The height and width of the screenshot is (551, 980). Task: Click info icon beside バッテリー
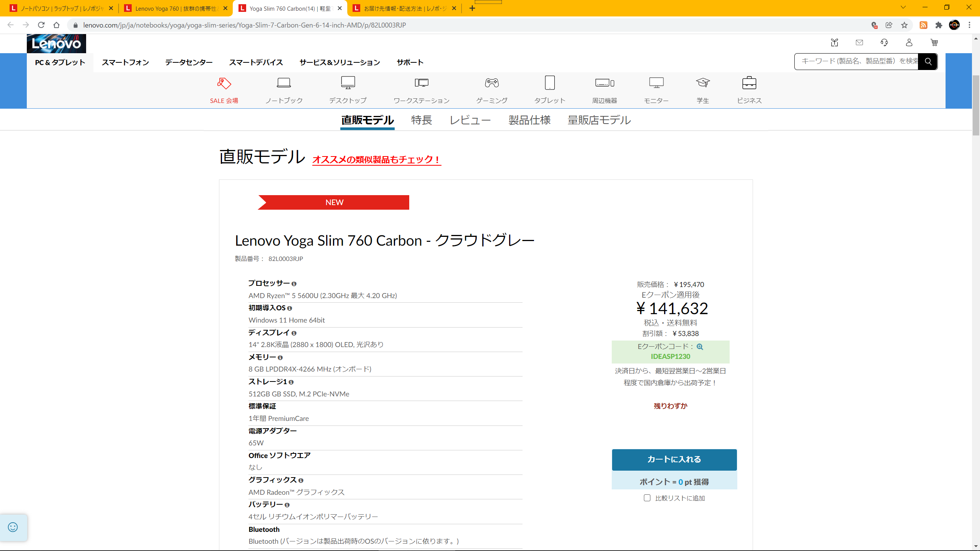pos(287,505)
